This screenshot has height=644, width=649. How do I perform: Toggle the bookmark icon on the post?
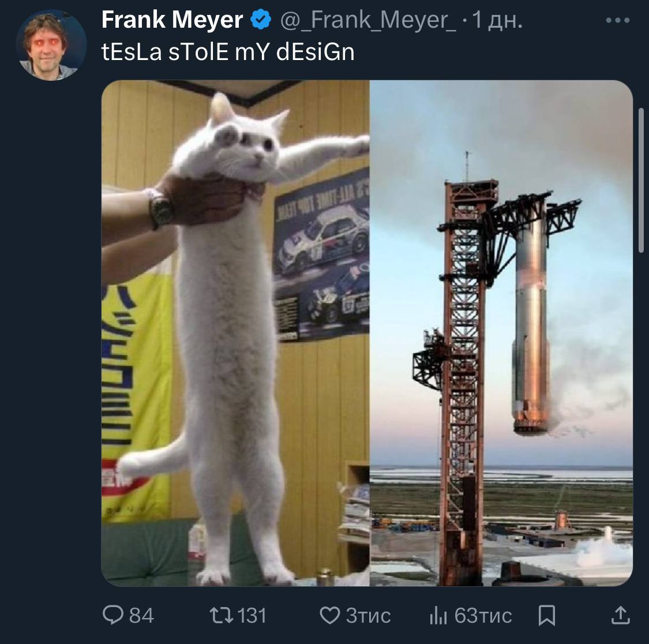point(546,615)
